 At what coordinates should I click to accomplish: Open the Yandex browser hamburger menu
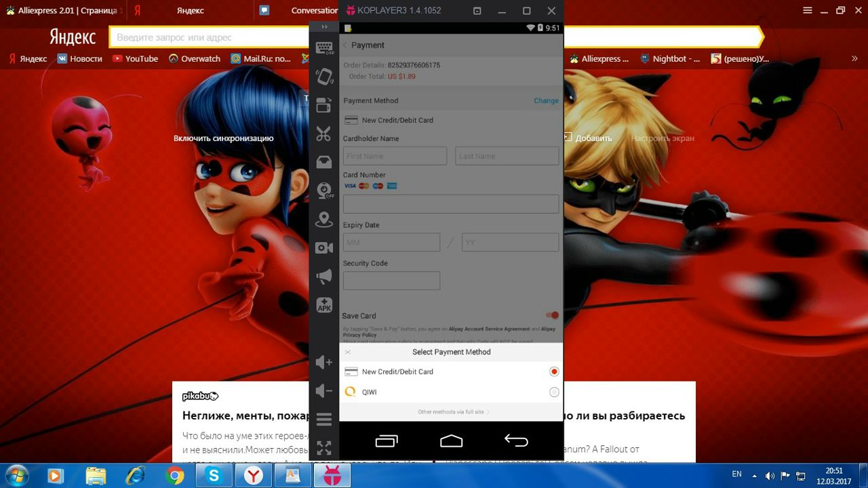pyautogui.click(x=807, y=11)
